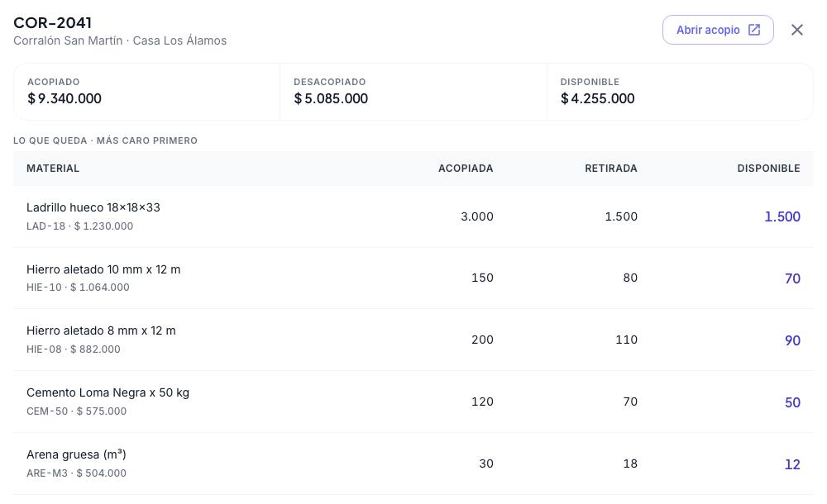Click the HIE-08 · $ 882.000 code line
Screen dimensions: 827x504
(74, 349)
